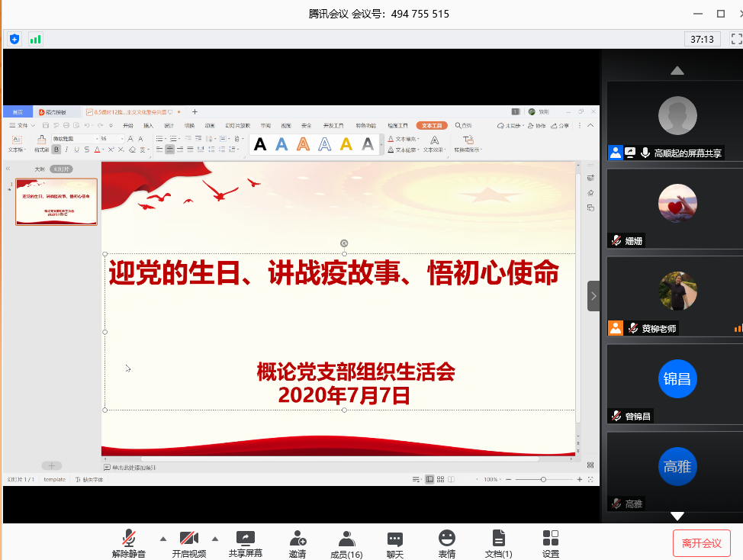Click the green network signal icon
The height and width of the screenshot is (560, 743).
[36, 39]
